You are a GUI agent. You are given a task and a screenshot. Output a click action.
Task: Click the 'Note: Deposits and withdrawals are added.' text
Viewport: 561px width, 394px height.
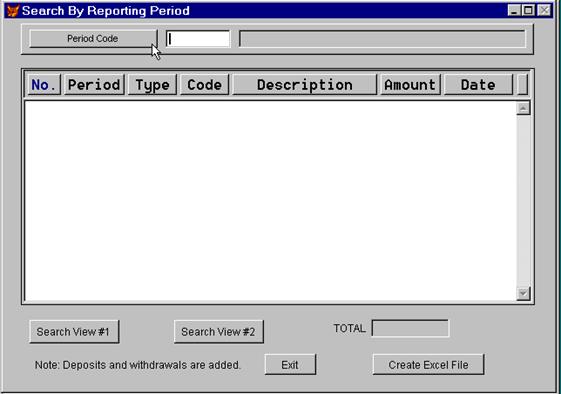(138, 365)
